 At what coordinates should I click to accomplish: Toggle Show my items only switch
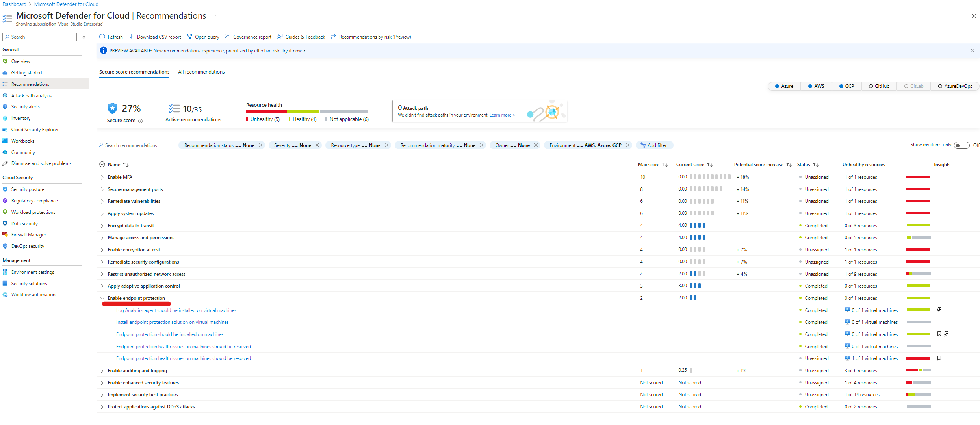click(961, 145)
